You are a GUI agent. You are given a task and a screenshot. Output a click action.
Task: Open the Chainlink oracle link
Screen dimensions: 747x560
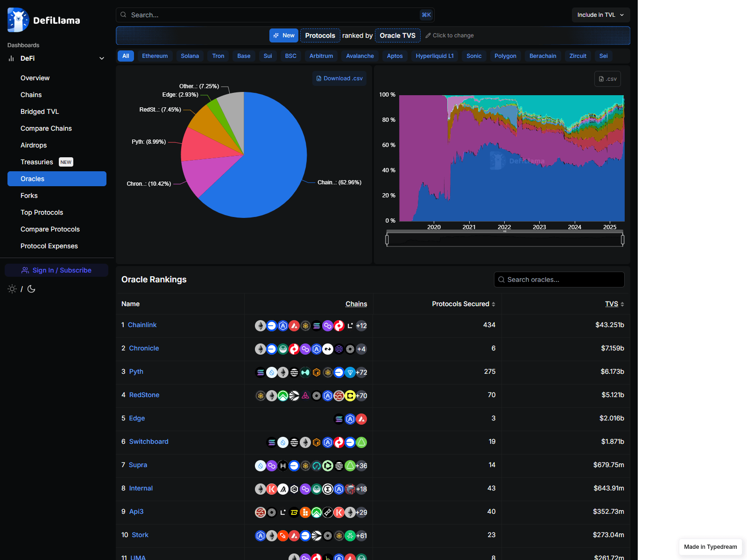pos(142,325)
